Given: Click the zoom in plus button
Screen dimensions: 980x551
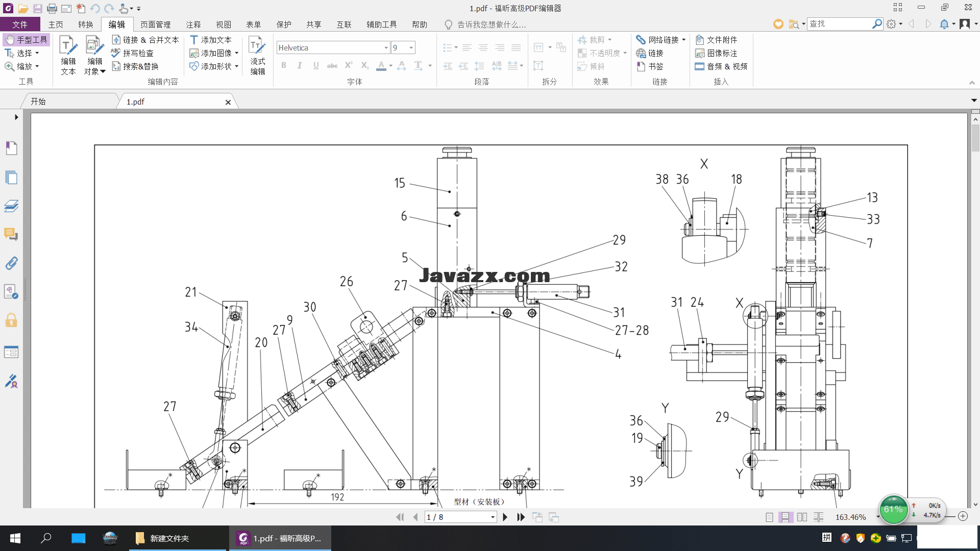Looking at the screenshot, I should [963, 516].
